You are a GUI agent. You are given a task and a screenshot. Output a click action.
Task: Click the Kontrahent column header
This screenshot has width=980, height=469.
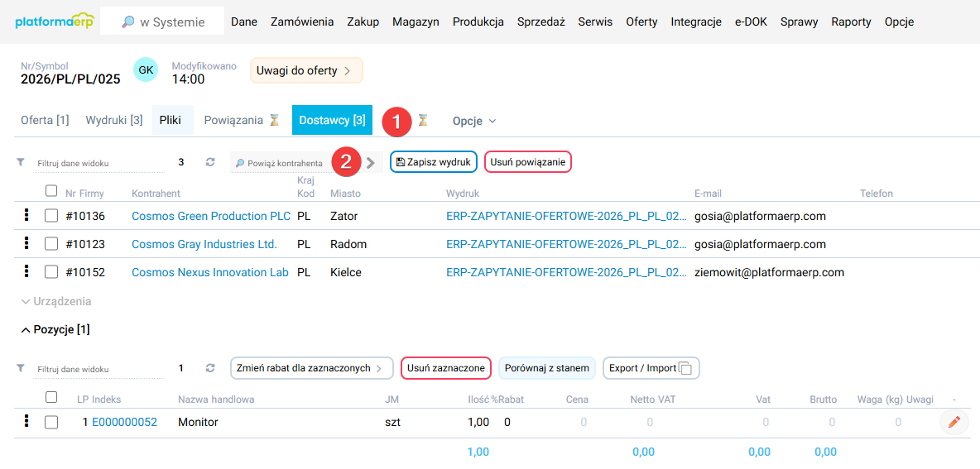pyautogui.click(x=156, y=194)
